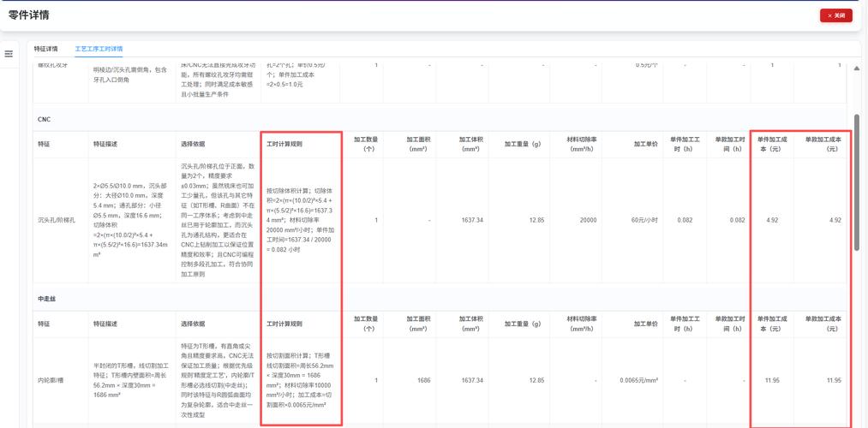Click 加工单价 header in CNC table
Image resolution: width=868 pixels, height=428 pixels.
[646, 144]
